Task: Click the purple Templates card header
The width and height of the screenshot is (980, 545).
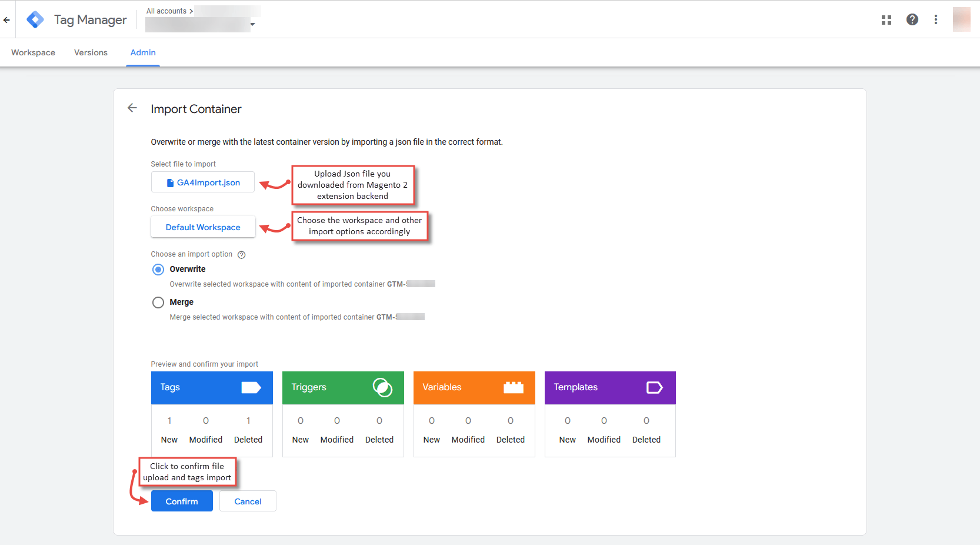Action: pos(610,387)
